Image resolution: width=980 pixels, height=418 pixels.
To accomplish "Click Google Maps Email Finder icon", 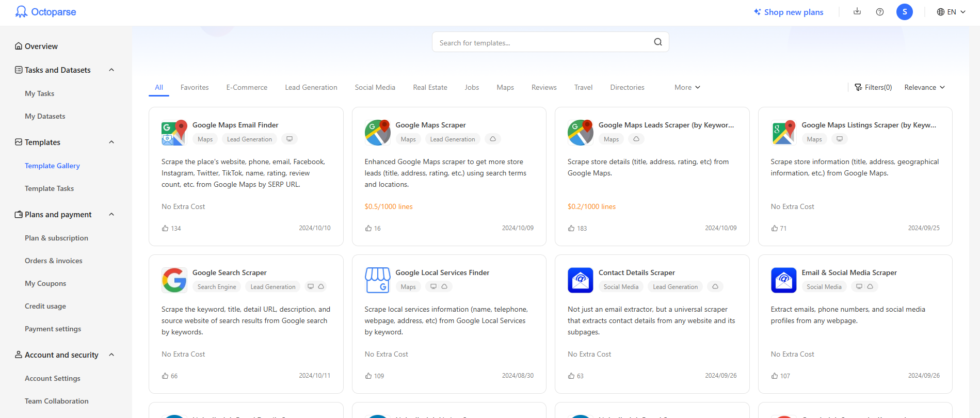I will [174, 133].
